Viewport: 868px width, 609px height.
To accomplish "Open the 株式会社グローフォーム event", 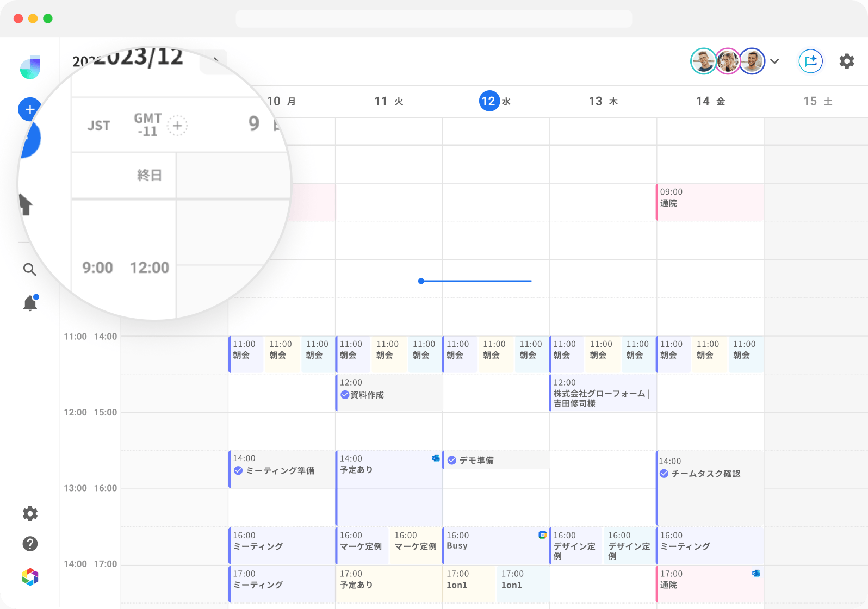I will tap(602, 393).
